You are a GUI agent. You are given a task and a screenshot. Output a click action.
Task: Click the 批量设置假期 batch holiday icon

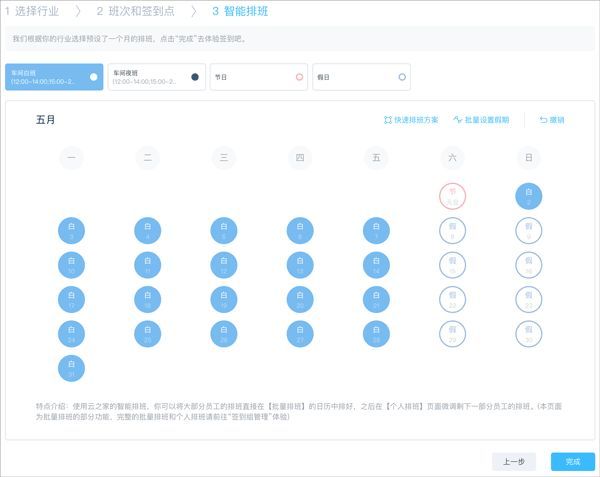click(457, 120)
